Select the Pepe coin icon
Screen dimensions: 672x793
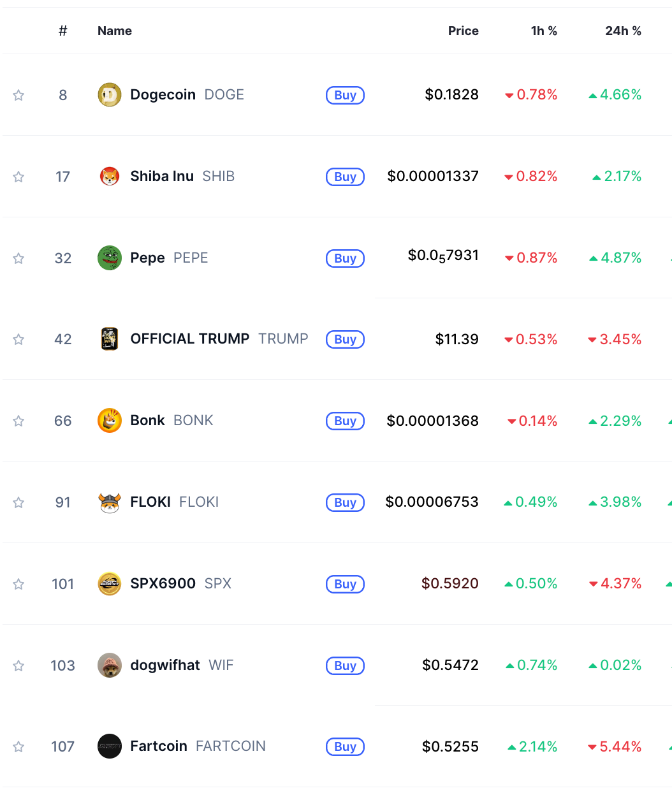(x=109, y=258)
